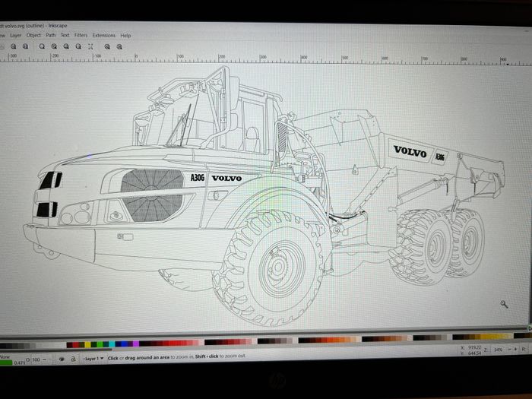The width and height of the screenshot is (532, 399).
Task: Click the Next Zoom icon
Action: [119, 46]
